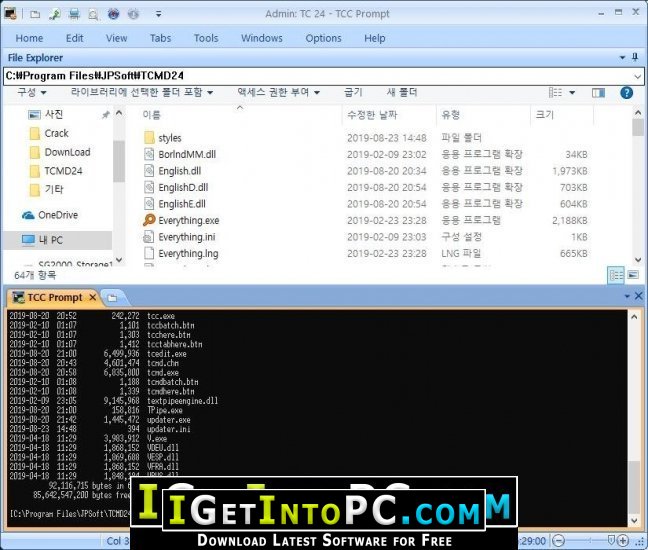Expand the address bar path dropdown
648x550 pixels.
click(637, 76)
